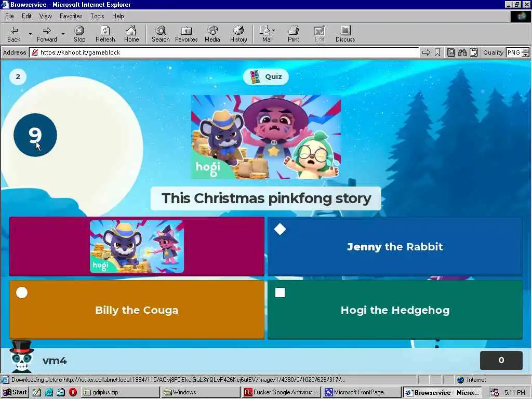Viewport: 532px width, 399px height.
Task: Open the Media toolbar icon
Action: point(212,34)
